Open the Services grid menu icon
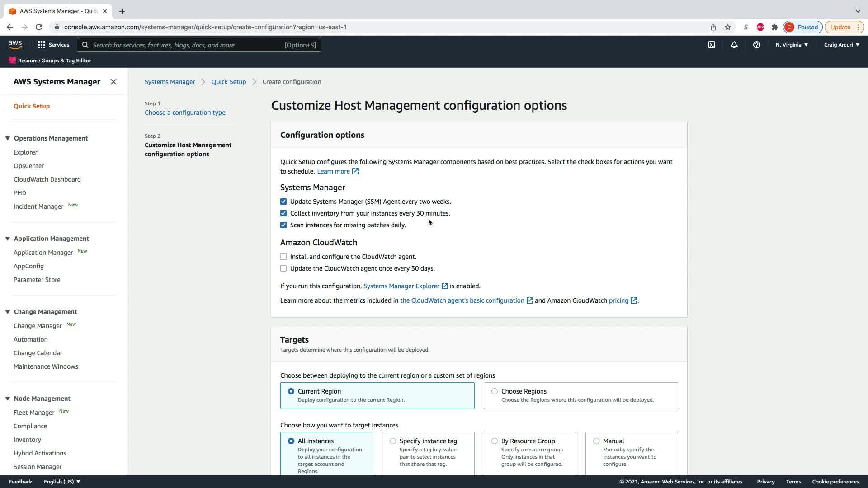868x488 pixels. (x=42, y=45)
